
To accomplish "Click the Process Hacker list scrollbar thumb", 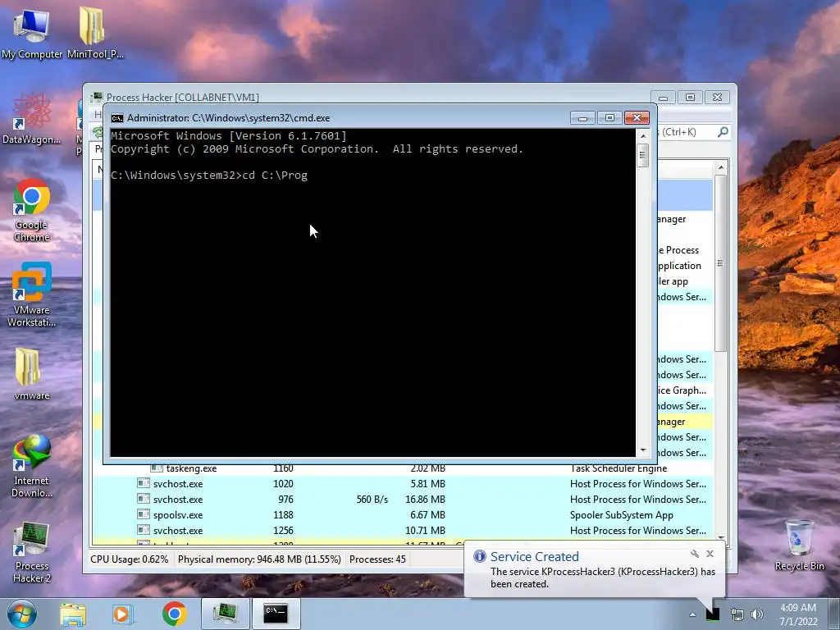I will (x=721, y=263).
